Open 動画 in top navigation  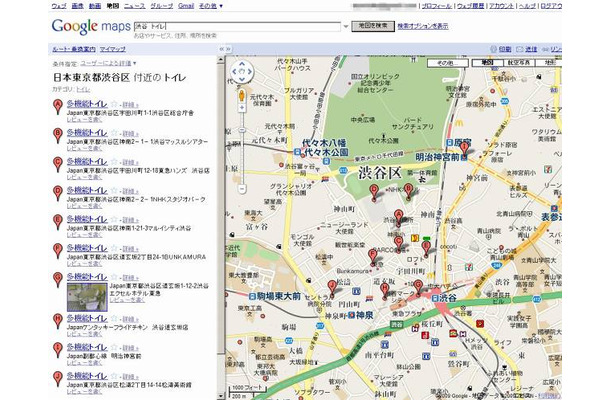[x=95, y=6]
